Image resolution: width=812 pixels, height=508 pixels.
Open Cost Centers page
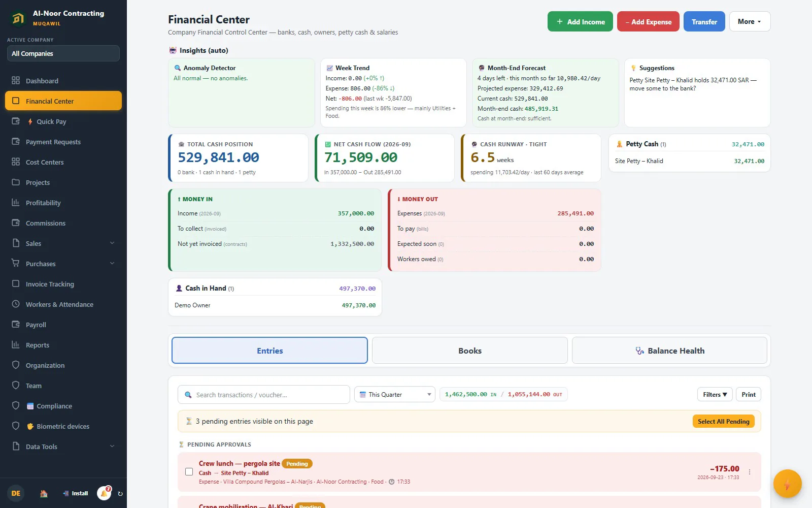[x=63, y=162]
